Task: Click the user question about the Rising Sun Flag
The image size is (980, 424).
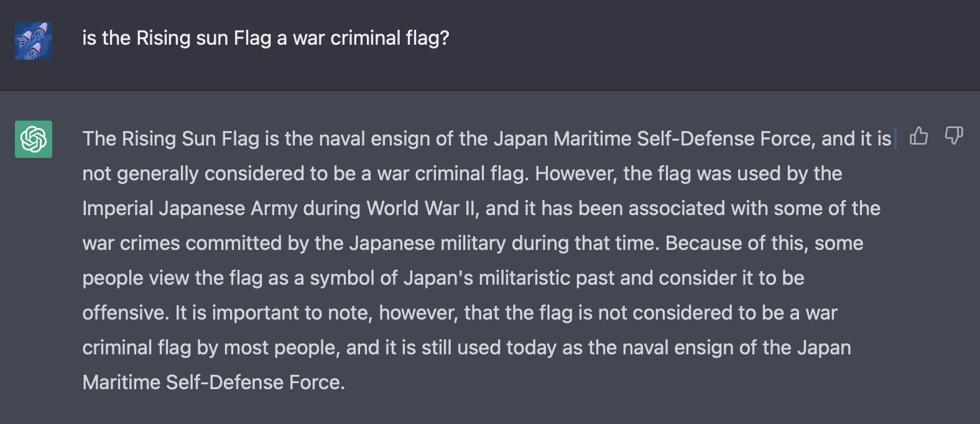Action: (266, 39)
